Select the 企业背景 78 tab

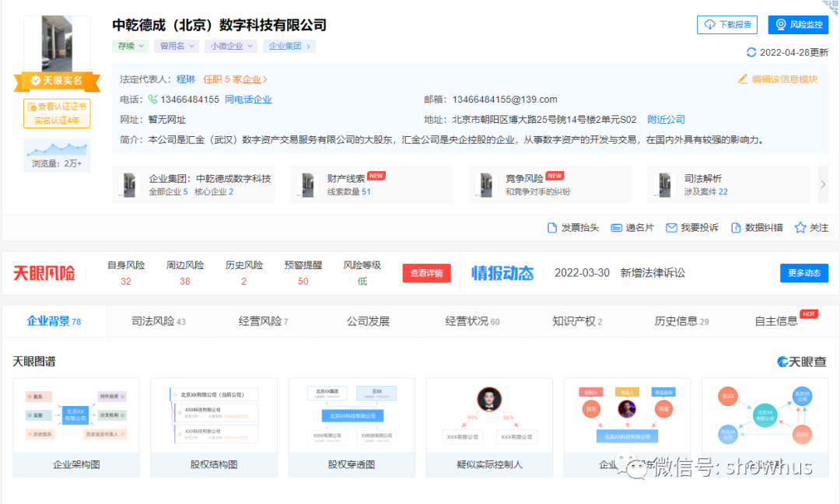pos(54,321)
